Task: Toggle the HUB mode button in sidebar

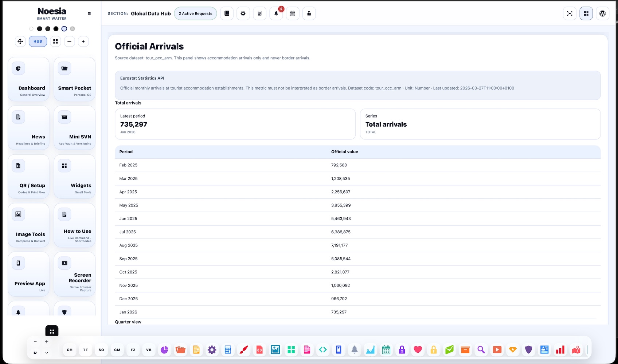Action: [x=38, y=41]
